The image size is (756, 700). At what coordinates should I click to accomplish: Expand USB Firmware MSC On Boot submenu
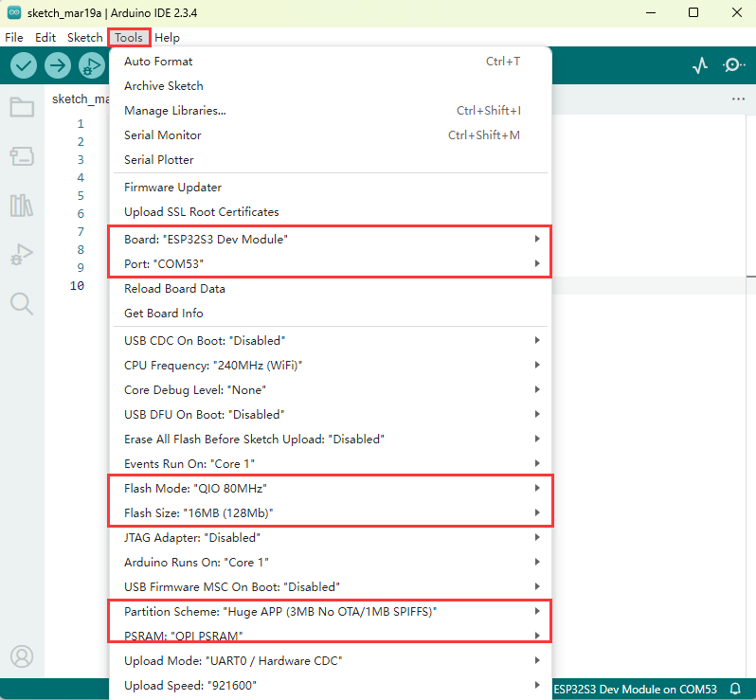point(331,586)
